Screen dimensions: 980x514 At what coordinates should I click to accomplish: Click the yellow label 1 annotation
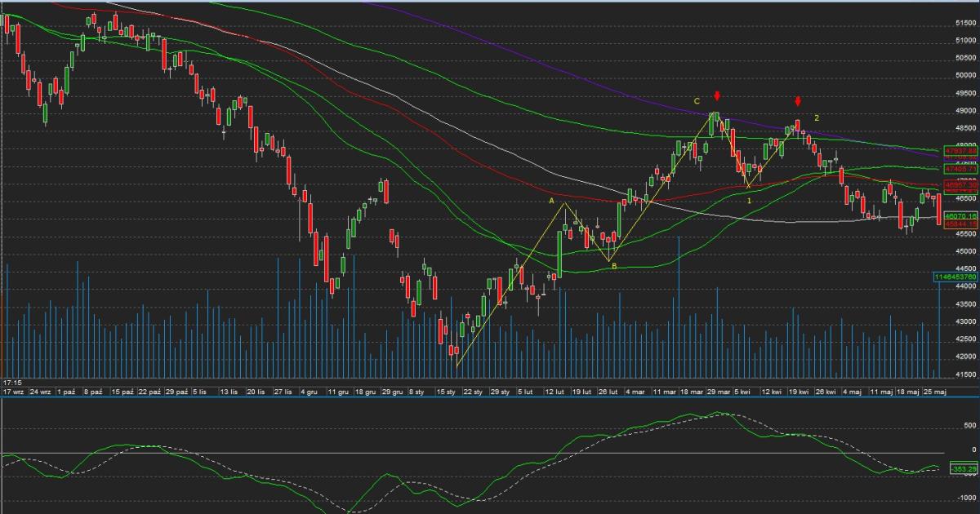(x=749, y=201)
